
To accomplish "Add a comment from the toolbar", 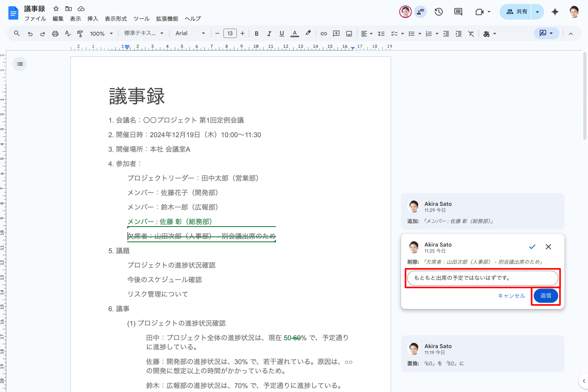I will tap(336, 34).
